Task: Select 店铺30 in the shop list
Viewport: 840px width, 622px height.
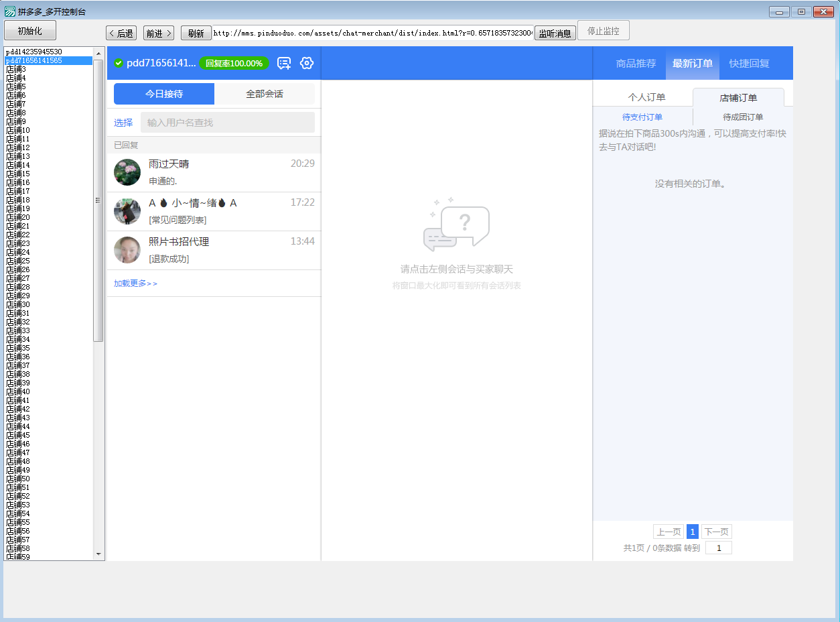Action: click(x=48, y=304)
